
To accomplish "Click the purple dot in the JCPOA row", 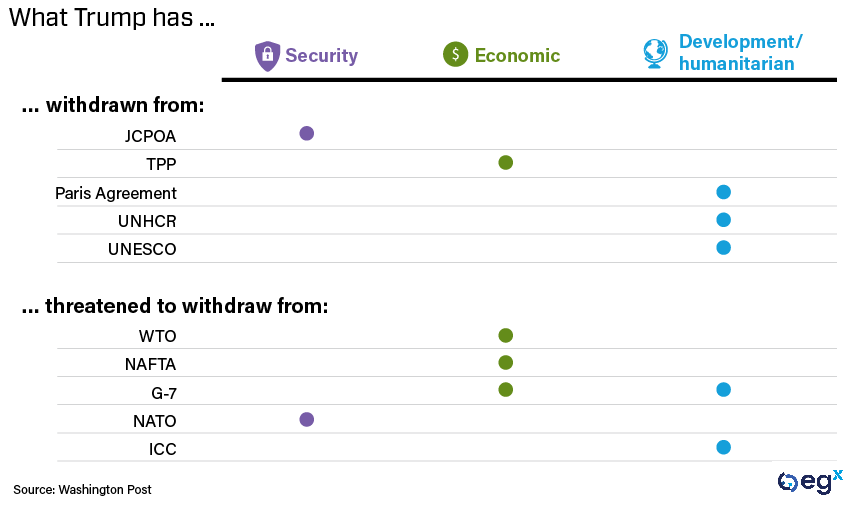I will click(307, 133).
